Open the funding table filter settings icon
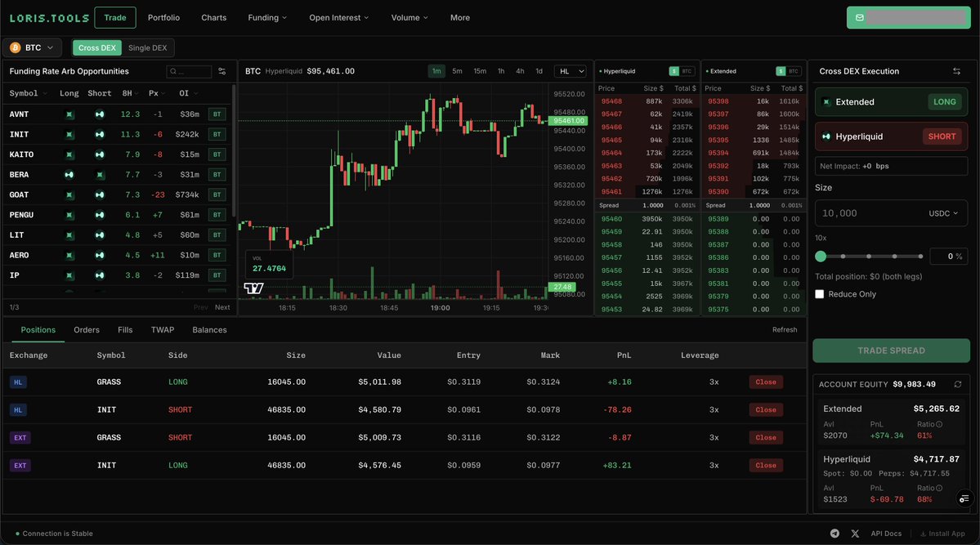The height and width of the screenshot is (545, 980). 220,70
